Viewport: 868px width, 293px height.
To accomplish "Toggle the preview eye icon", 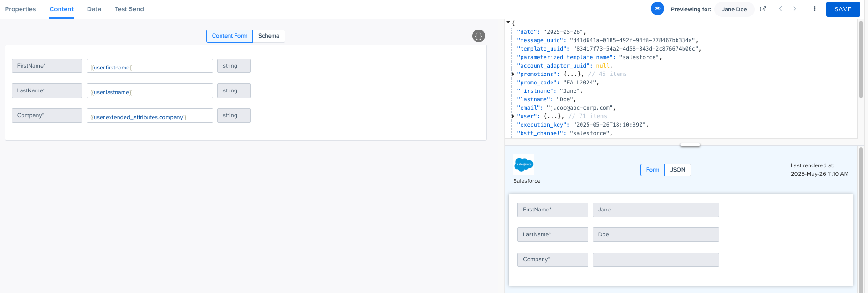I will click(x=657, y=8).
